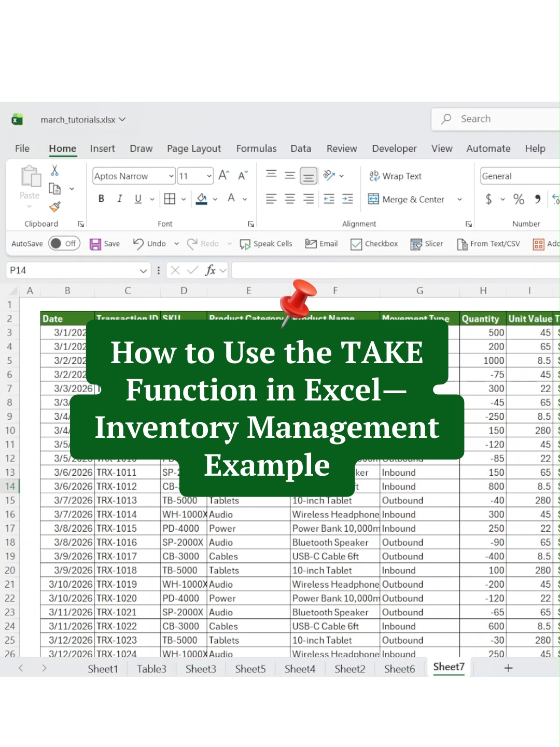The height and width of the screenshot is (747, 560).
Task: Apply comma style
Action: 538,199
